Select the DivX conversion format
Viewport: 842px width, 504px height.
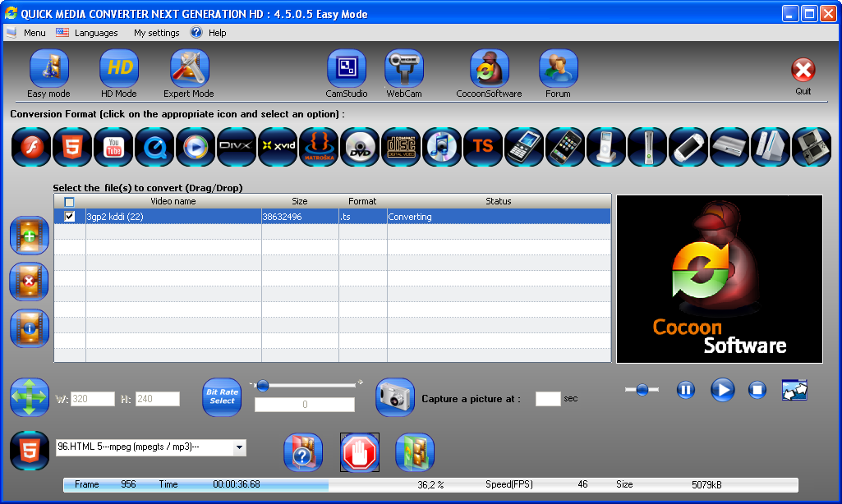[237, 147]
